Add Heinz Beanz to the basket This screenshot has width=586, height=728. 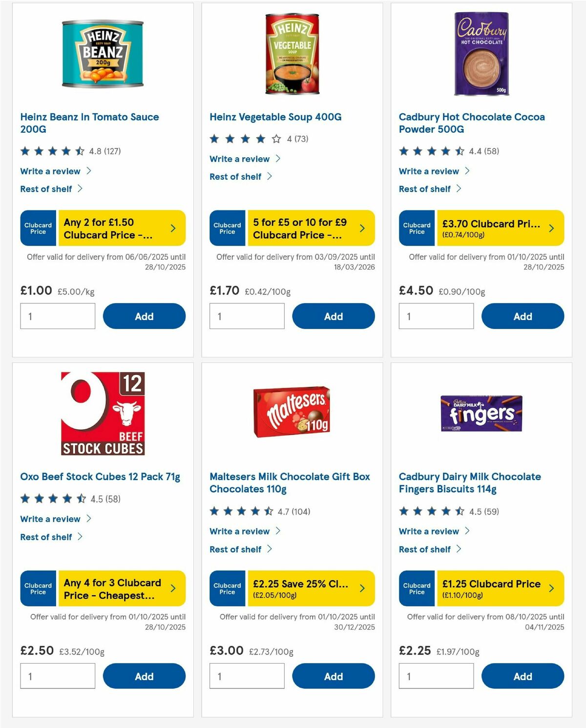click(x=144, y=316)
